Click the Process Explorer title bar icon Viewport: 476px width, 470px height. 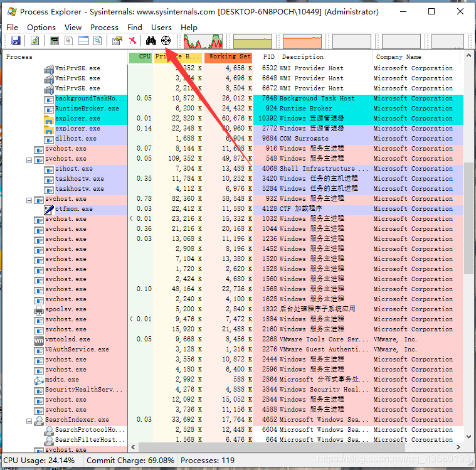(x=12, y=12)
